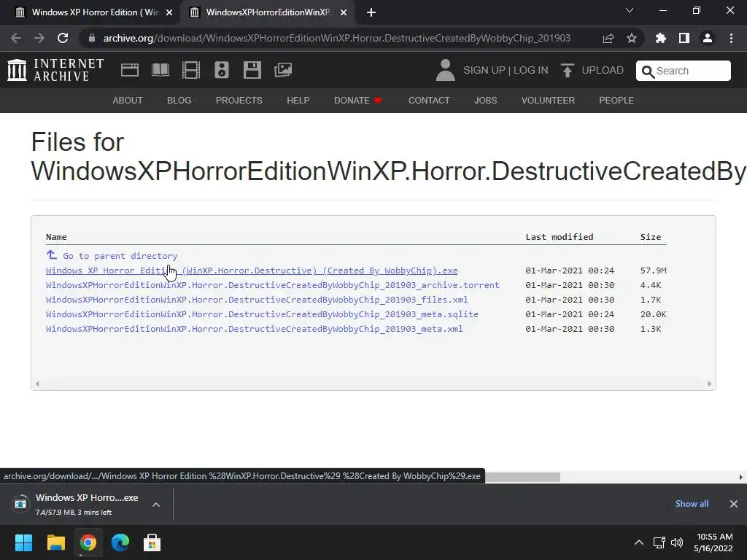Switch to the Windows XP Horror Edition tab
The height and width of the screenshot is (560, 747).
tap(90, 12)
